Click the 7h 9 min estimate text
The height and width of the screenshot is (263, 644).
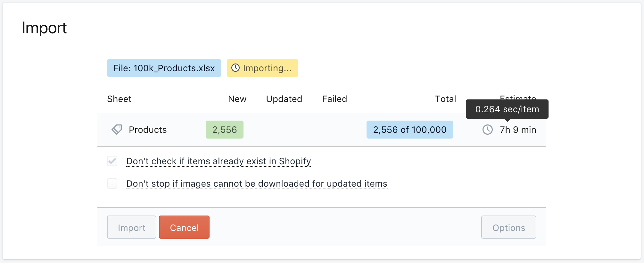click(518, 130)
